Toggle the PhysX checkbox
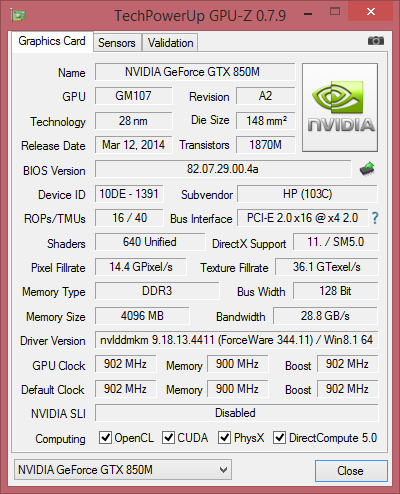Image resolution: width=400 pixels, height=494 pixels. click(224, 437)
